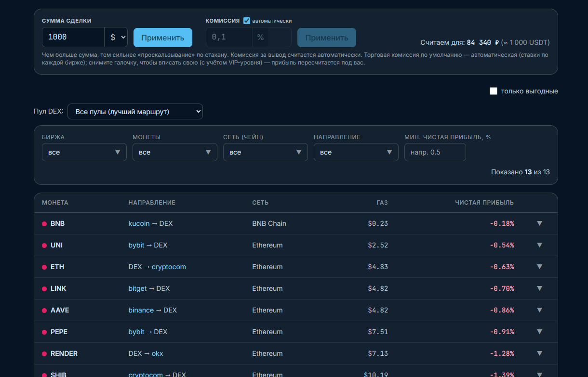Sort by the Направление column header
Screen dimensions: 588x377
pyautogui.click(x=152, y=203)
